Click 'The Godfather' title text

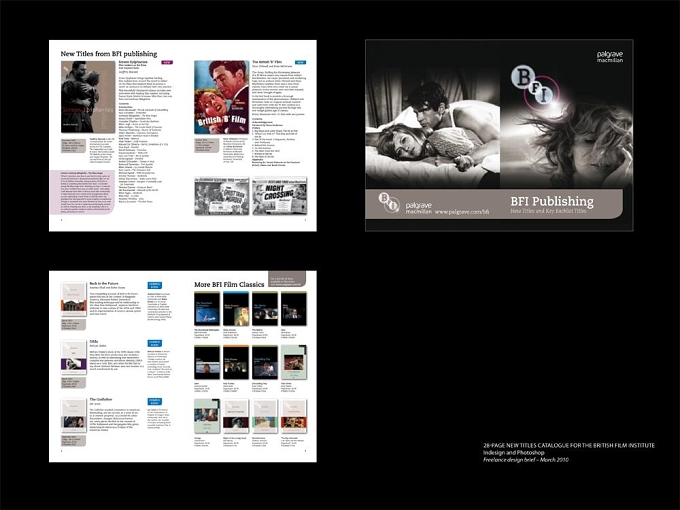(x=101, y=399)
